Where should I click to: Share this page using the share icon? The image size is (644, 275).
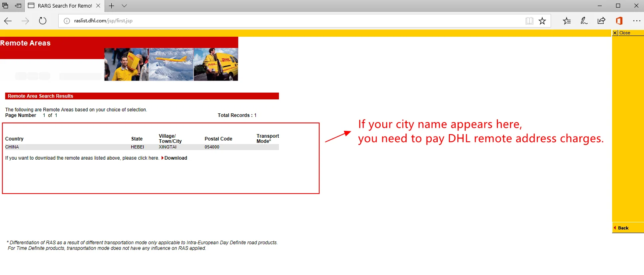click(601, 21)
